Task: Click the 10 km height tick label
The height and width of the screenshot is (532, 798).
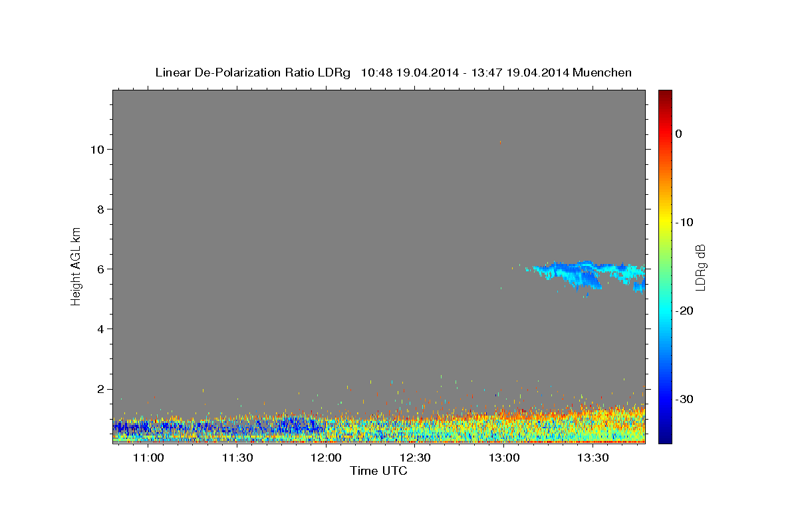Action: (x=97, y=149)
